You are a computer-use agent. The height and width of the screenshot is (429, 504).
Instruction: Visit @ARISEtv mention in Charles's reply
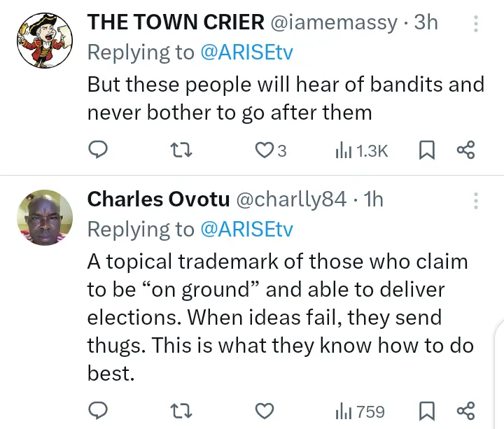tap(246, 229)
